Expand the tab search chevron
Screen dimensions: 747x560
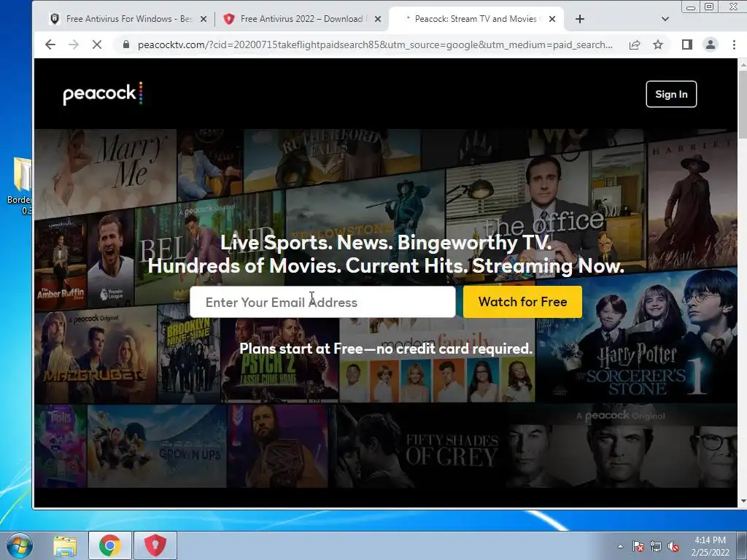(665, 19)
